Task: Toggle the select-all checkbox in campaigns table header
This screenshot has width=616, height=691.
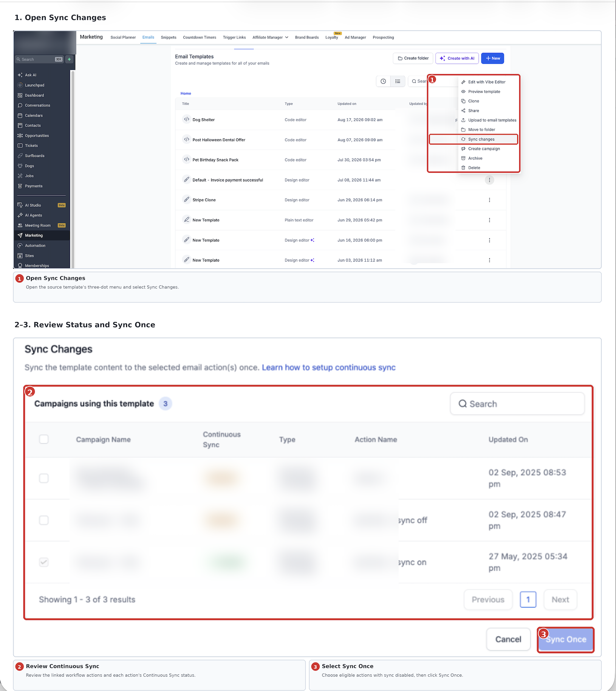Action: click(x=44, y=439)
